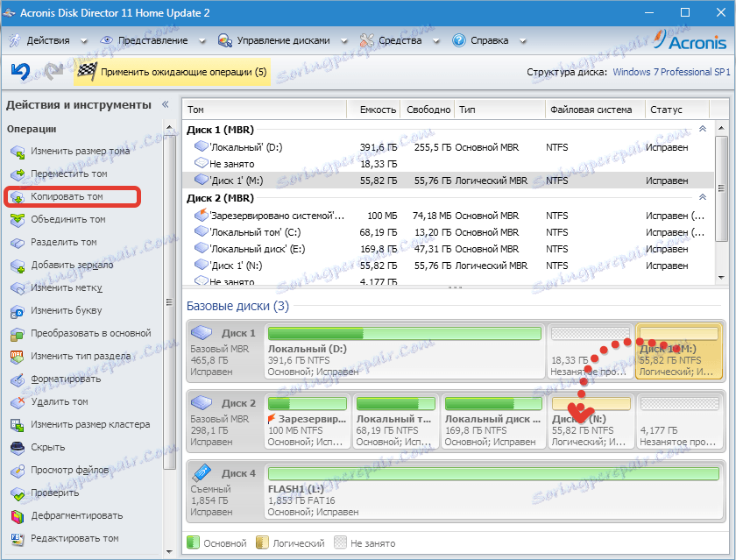Select the Локальный (D:) partition block on Диск 1
The height and width of the screenshot is (560, 736).
405,351
